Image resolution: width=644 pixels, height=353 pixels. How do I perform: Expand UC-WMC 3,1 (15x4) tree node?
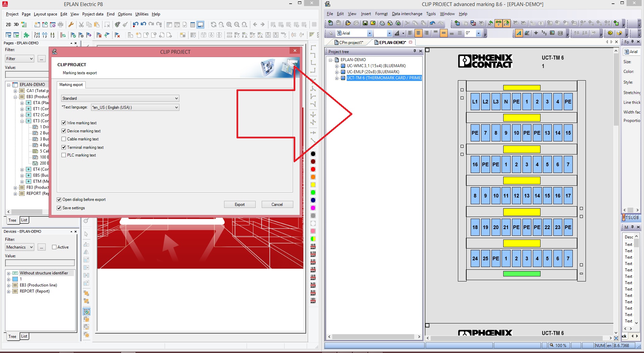(337, 66)
